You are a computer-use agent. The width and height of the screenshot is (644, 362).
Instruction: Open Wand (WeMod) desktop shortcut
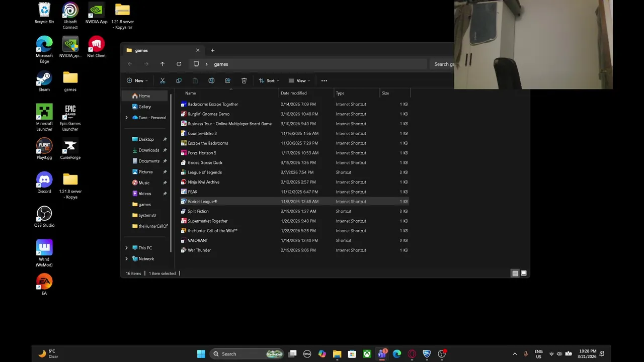click(x=44, y=253)
